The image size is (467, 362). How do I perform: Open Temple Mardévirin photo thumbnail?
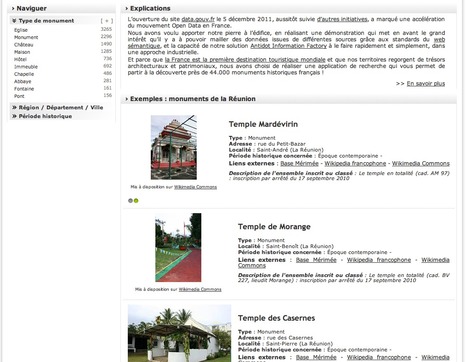point(174,147)
